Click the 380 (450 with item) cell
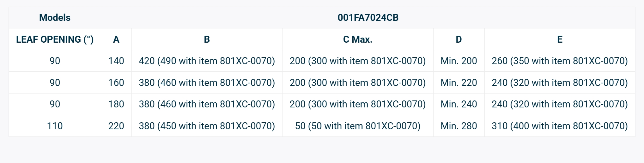This screenshot has width=644, height=163. [207, 126]
